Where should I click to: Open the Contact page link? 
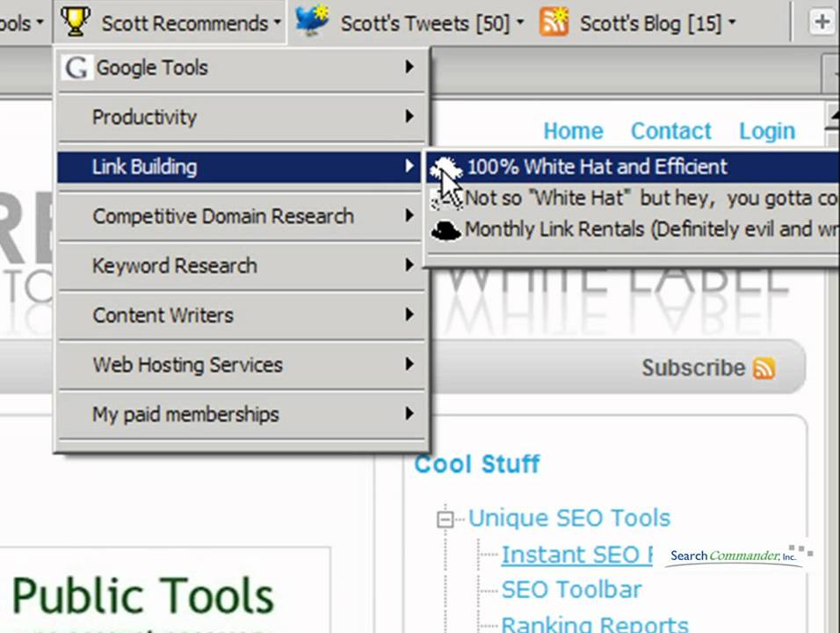[671, 131]
